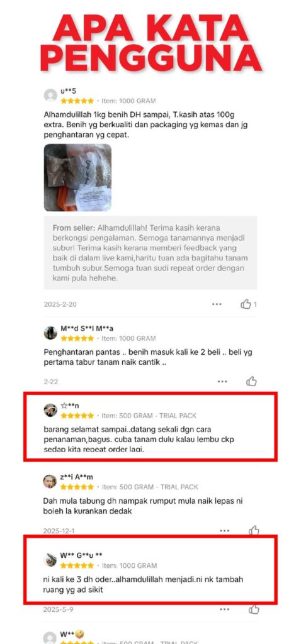Viewport: 301px width, 644px height.
Task: Open reviewer name M**d S**l M**a
Action: (87, 328)
